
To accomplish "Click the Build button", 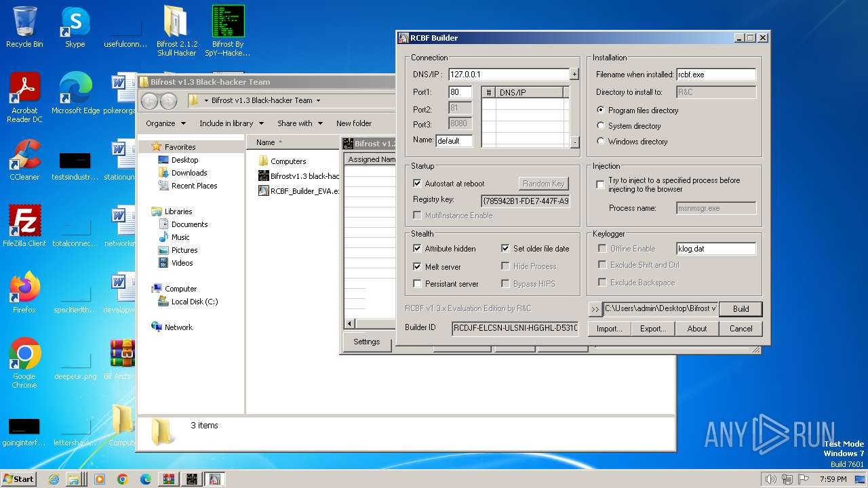I will coord(741,308).
